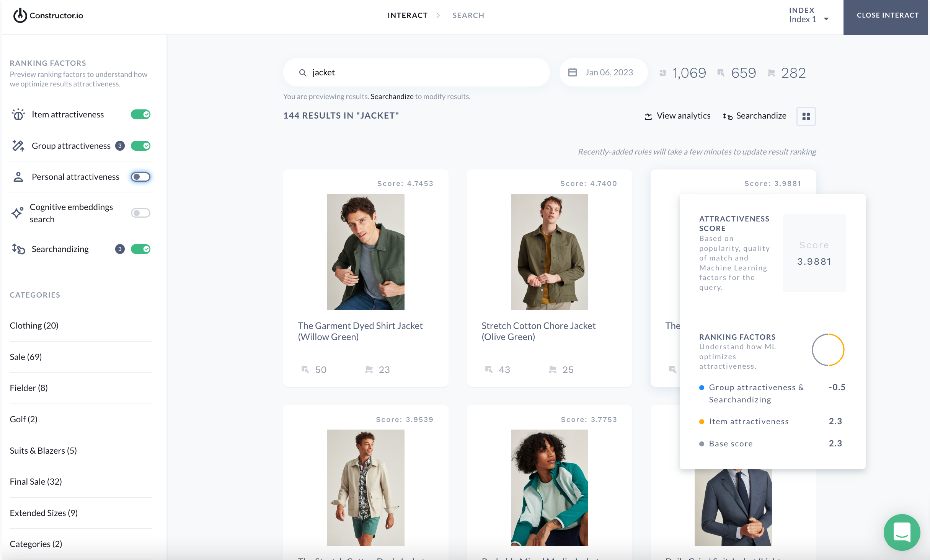Click the jacket search input field
The image size is (930, 560).
[x=421, y=72]
